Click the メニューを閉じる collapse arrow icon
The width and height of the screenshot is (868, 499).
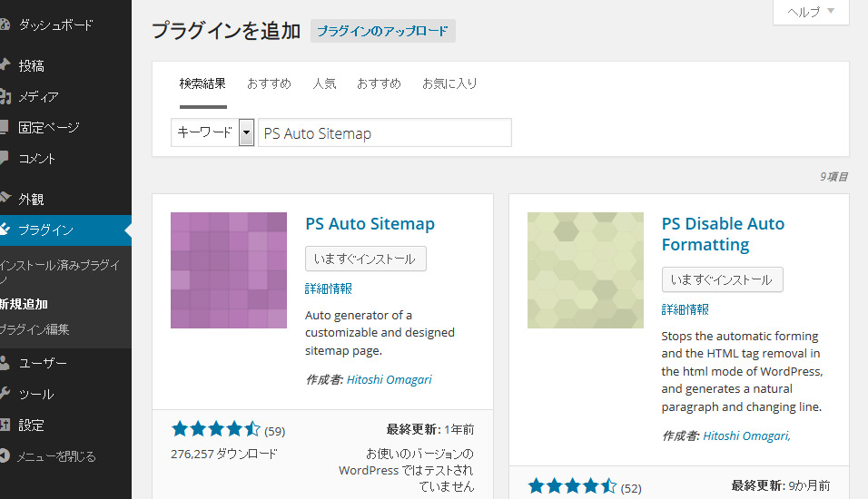coord(5,455)
